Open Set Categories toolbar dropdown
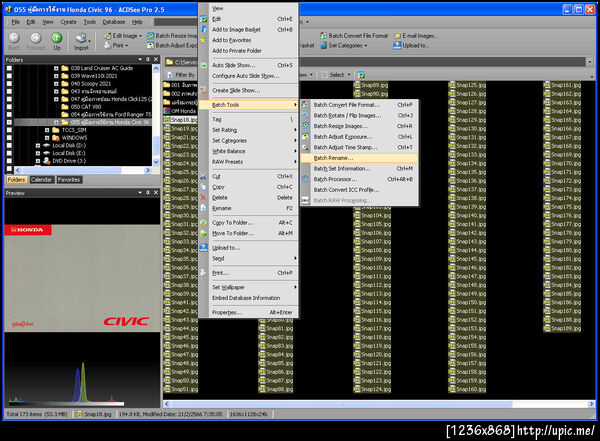Image resolution: width=600 pixels, height=441 pixels. (x=344, y=45)
